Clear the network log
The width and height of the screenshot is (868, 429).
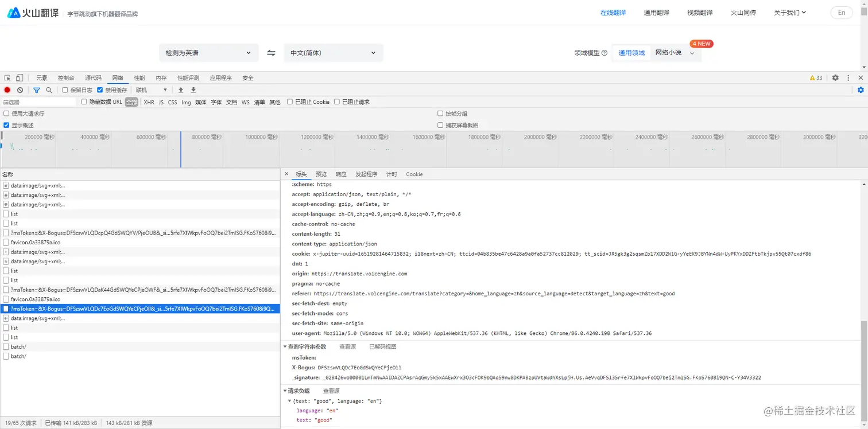point(20,90)
